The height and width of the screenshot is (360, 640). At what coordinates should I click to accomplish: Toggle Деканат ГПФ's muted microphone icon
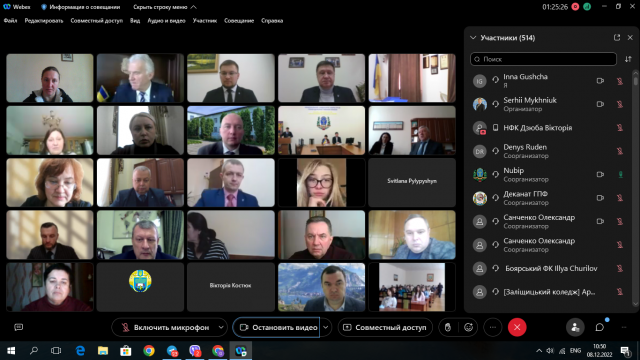point(620,198)
